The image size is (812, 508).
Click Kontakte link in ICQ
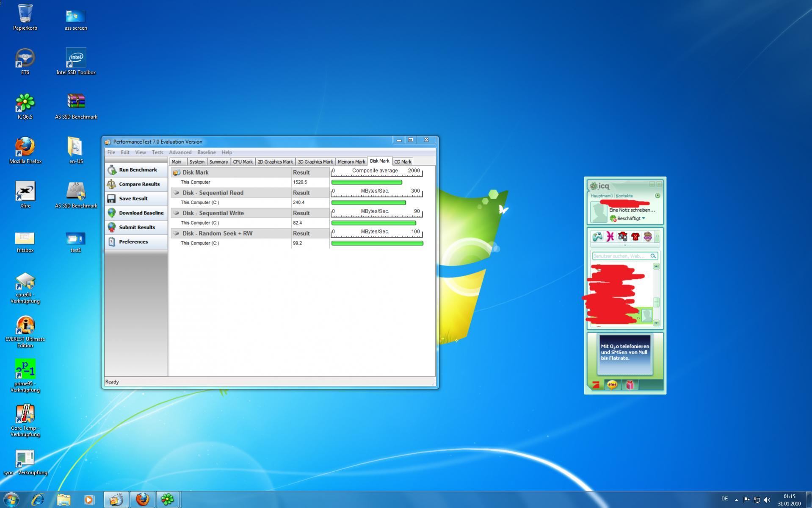pyautogui.click(x=624, y=196)
